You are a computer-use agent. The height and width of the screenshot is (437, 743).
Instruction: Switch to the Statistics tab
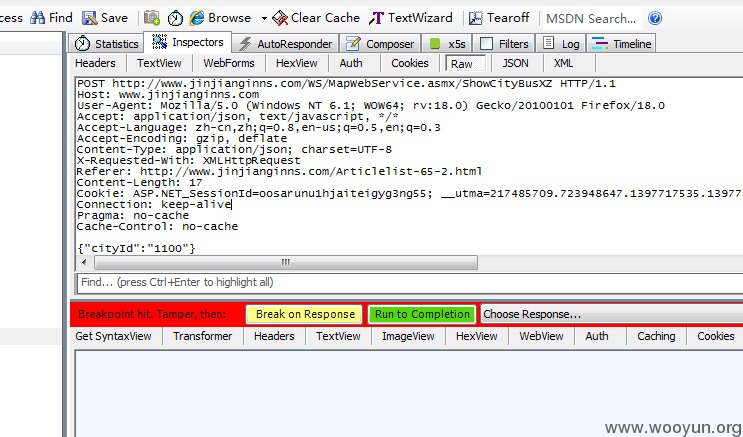tap(106, 44)
